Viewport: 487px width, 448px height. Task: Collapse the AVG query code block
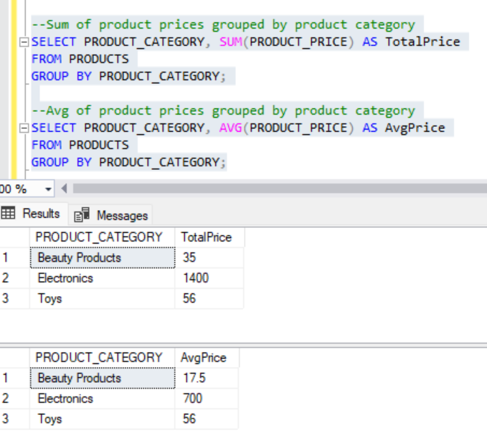pos(25,128)
